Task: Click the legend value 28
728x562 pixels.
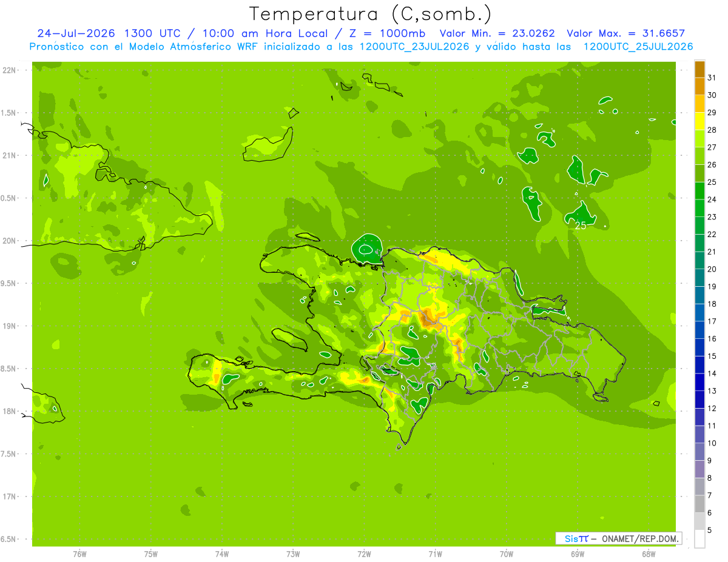Action: pos(712,130)
